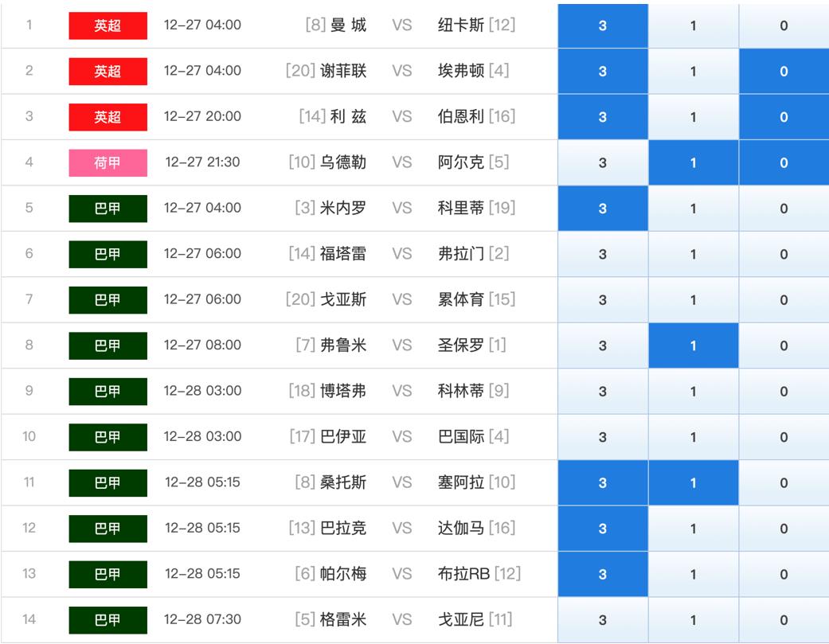Deselect result 3 for 巴拉竞 vs 达伽马

coord(603,529)
